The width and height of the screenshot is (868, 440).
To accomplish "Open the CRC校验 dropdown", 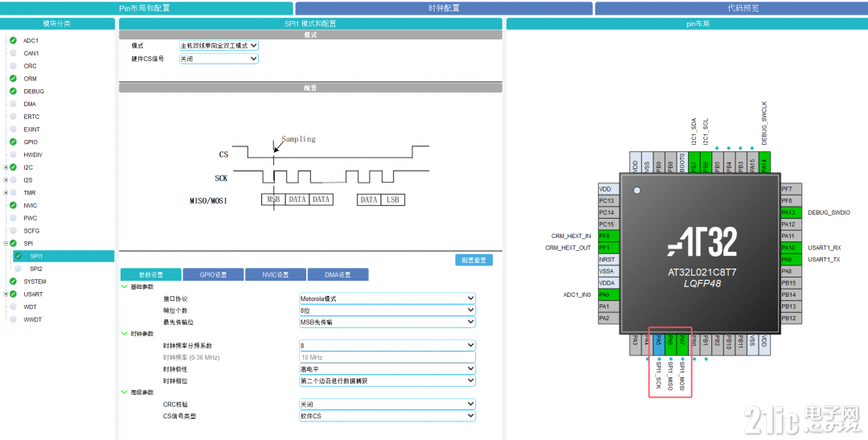I will (387, 404).
